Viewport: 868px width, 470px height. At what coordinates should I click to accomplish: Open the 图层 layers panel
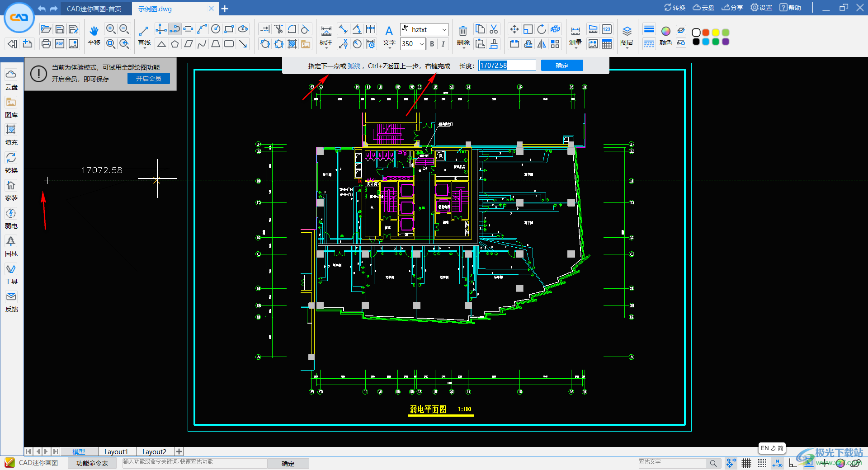(x=627, y=35)
